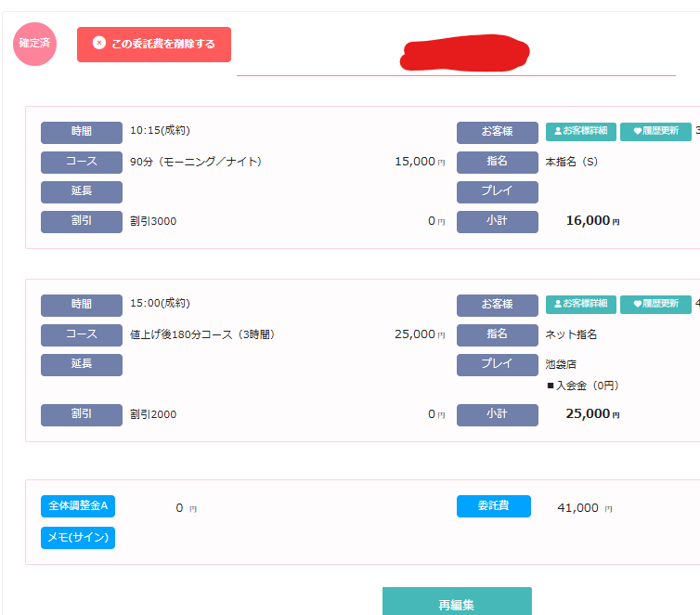Click the 割引 label next to 割引2000
Image resolution: width=700 pixels, height=615 pixels.
point(82,414)
